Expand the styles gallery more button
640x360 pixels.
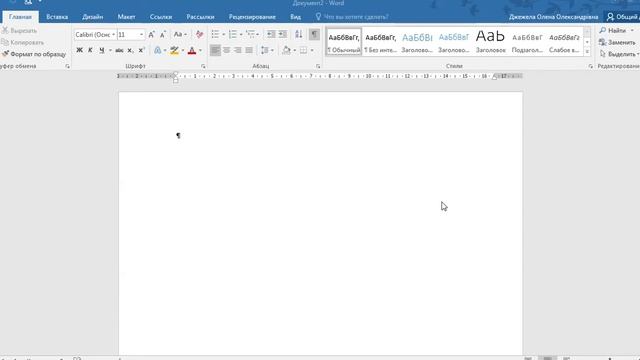point(587,51)
